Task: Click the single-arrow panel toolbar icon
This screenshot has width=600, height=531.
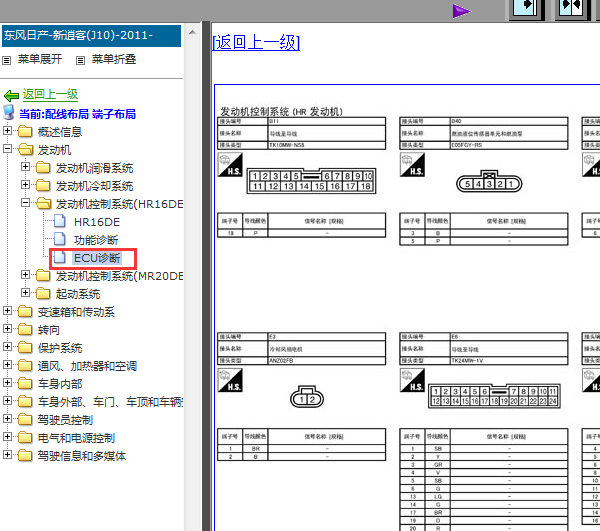Action: (525, 8)
